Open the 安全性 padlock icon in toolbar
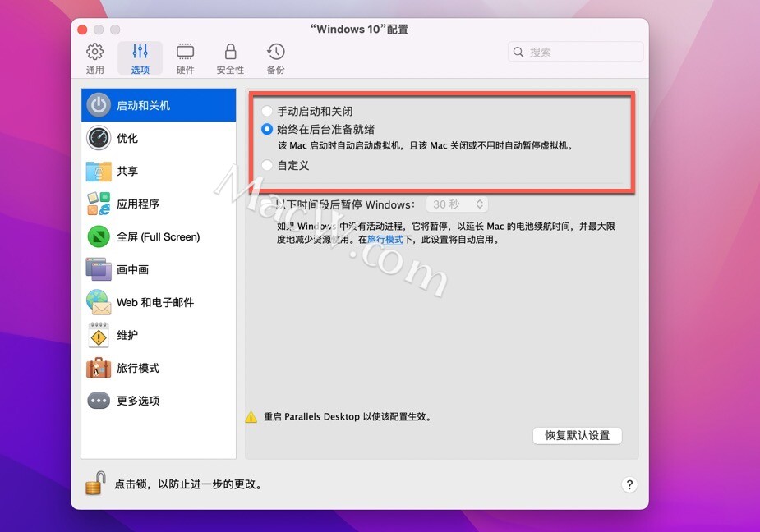The height and width of the screenshot is (532, 760). 231,52
